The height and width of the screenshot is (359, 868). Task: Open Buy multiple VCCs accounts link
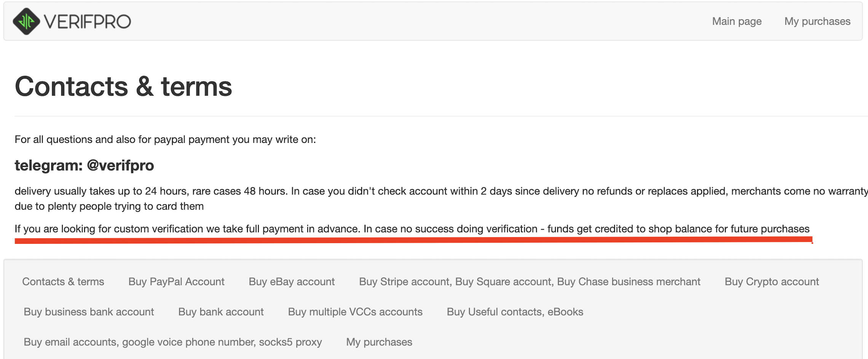(x=355, y=312)
